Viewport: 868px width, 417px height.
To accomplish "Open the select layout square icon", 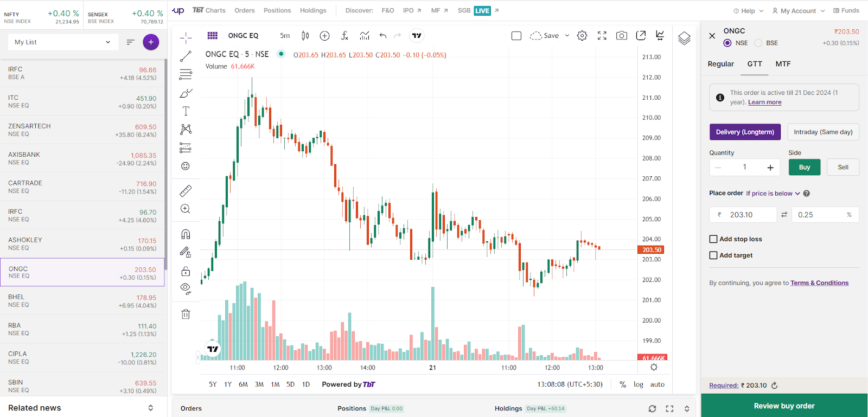I will (x=516, y=36).
